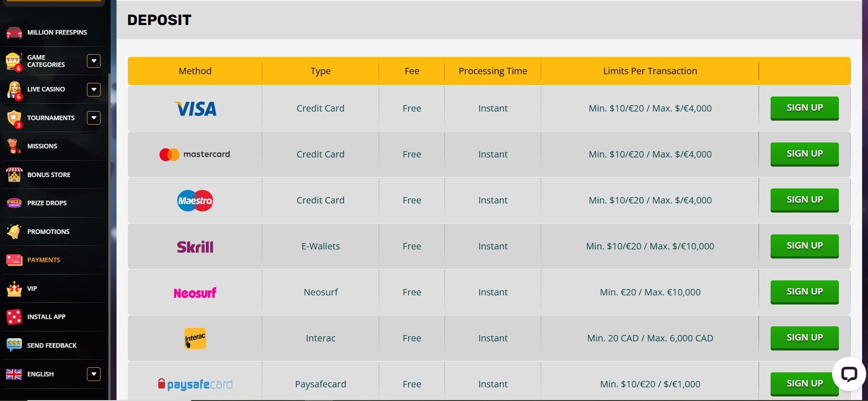The image size is (868, 401).
Task: Click the Missions character icon
Action: pos(14,146)
